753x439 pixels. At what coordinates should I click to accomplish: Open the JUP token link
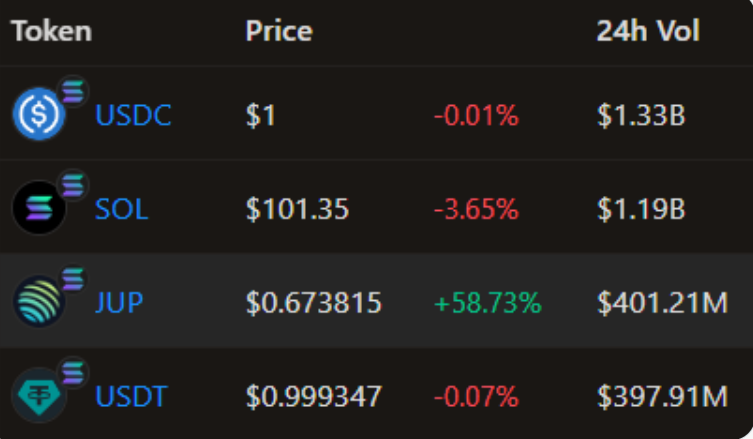pyautogui.click(x=119, y=303)
